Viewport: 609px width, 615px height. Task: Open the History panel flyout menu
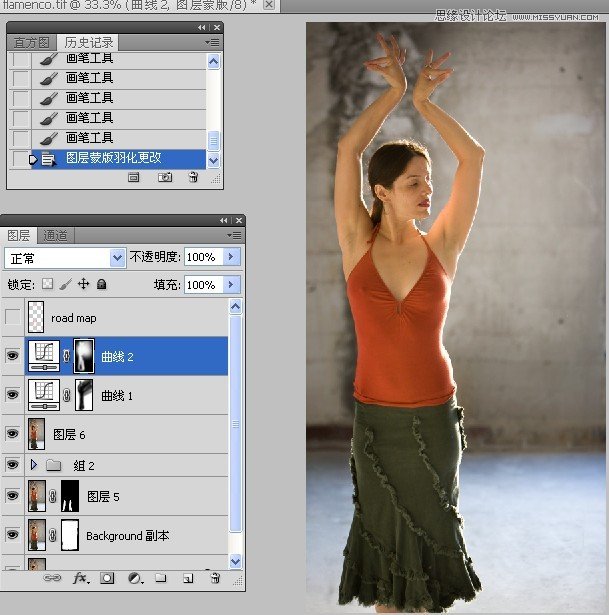click(212, 42)
